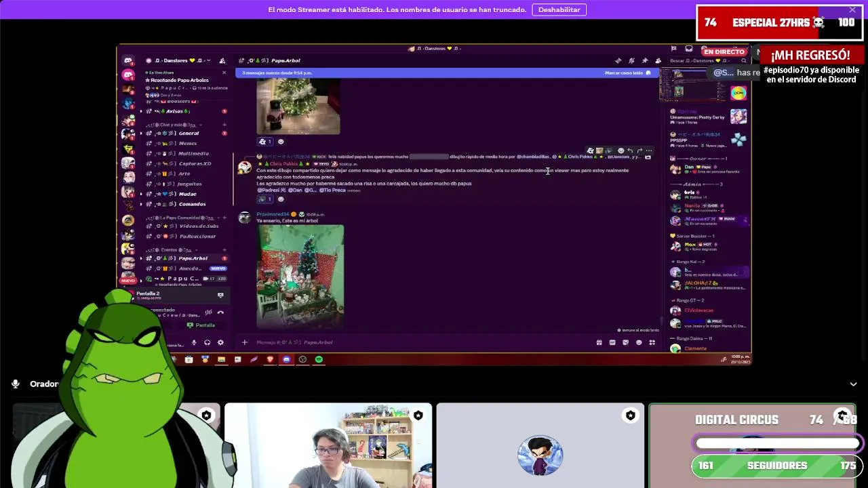Click reply arrow in message hover toolbar

point(630,151)
